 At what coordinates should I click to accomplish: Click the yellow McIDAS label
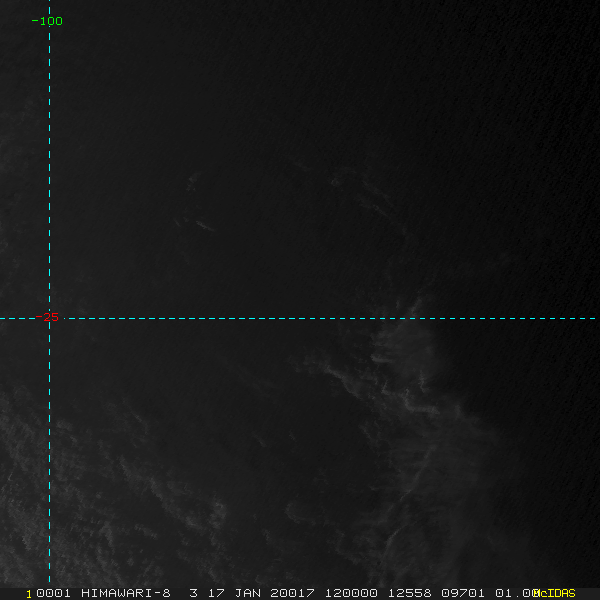554,593
